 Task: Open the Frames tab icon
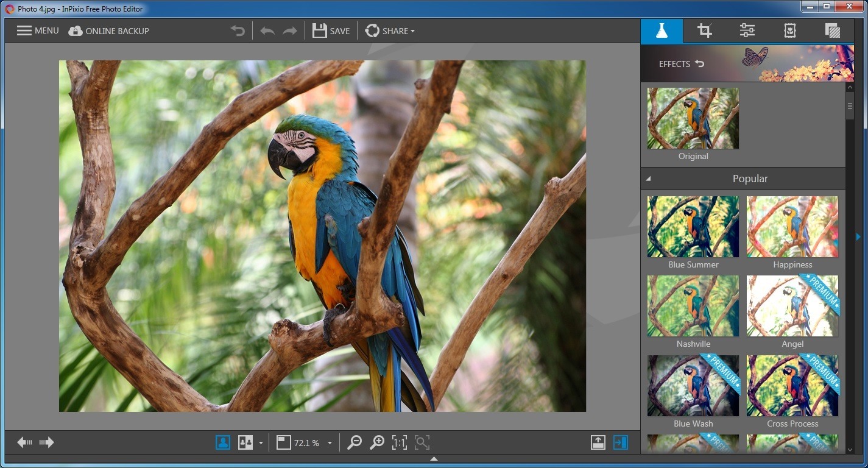coord(790,30)
